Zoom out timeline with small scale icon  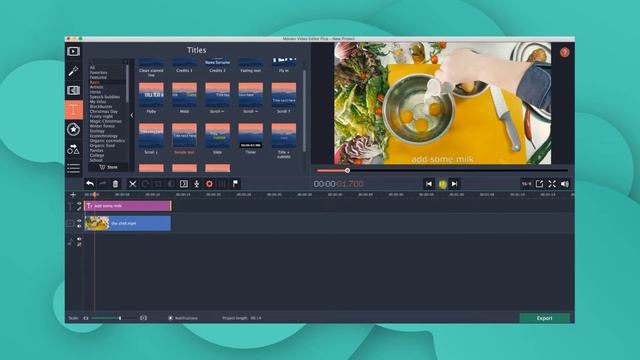click(x=86, y=318)
